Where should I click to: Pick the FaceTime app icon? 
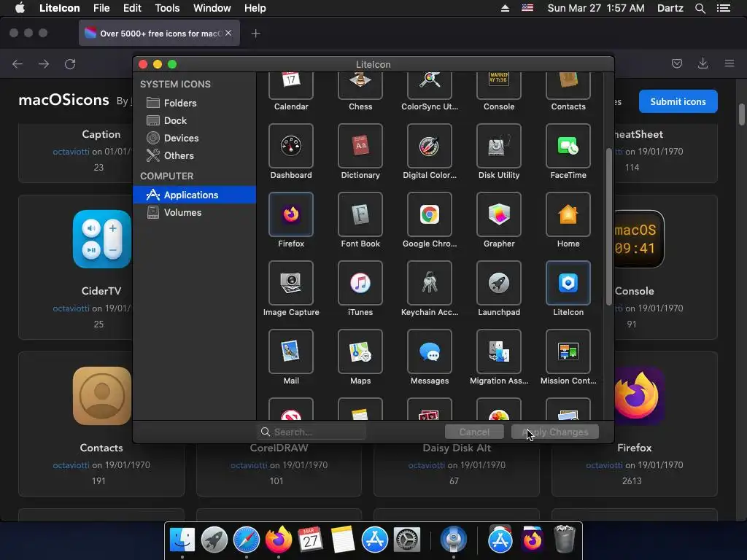tap(568, 146)
